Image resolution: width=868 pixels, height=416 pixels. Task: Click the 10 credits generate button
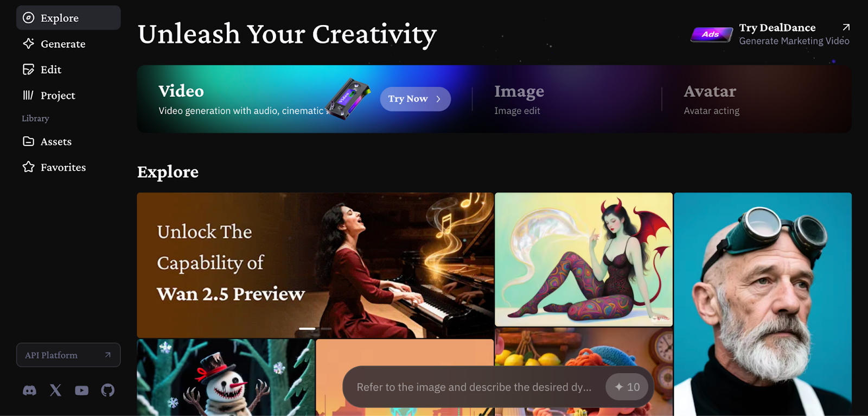627,387
